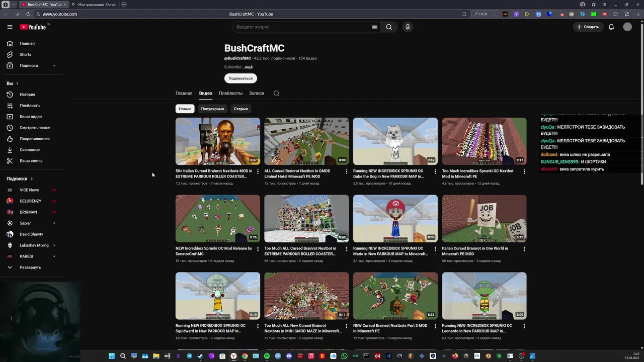This screenshot has height=362, width=644.
Task: Switch to channel Главная tab
Action: tap(184, 93)
